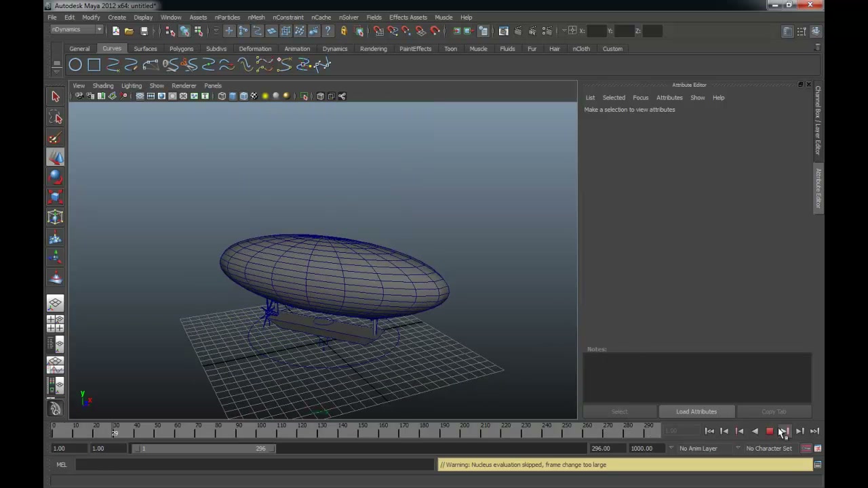This screenshot has height=488, width=868.
Task: Open the nParticles menu
Action: [x=227, y=18]
